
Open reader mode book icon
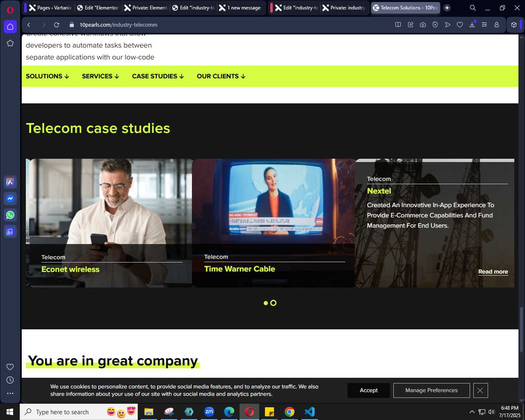click(398, 25)
